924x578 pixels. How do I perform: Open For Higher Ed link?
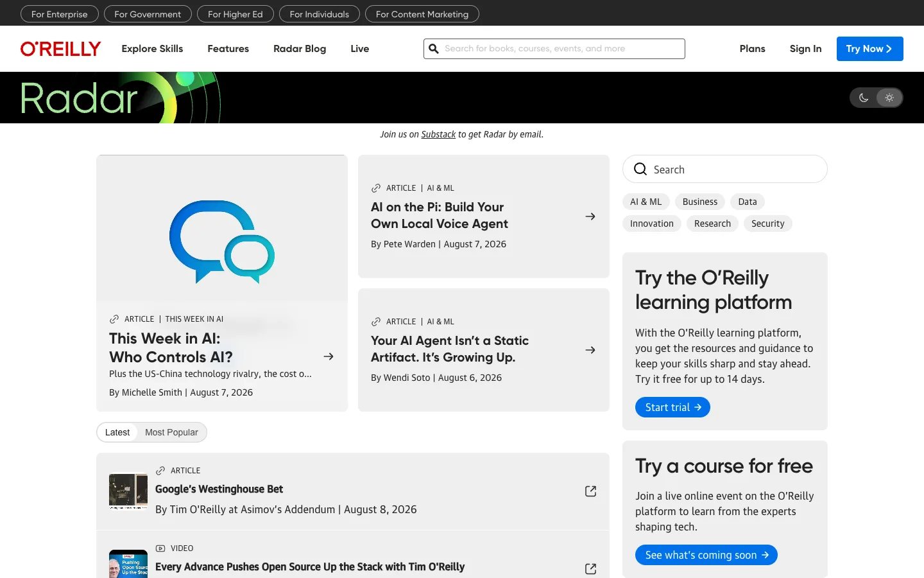point(235,14)
